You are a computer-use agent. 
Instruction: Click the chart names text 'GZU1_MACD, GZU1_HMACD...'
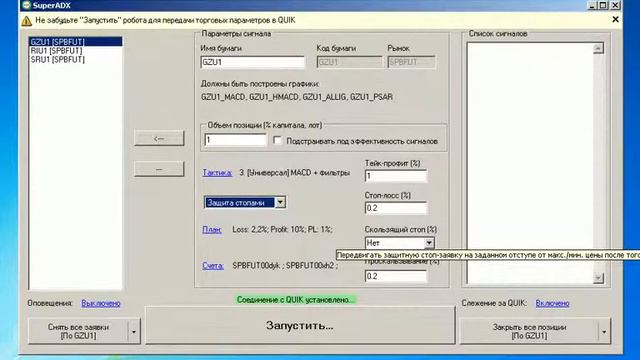(x=297, y=97)
